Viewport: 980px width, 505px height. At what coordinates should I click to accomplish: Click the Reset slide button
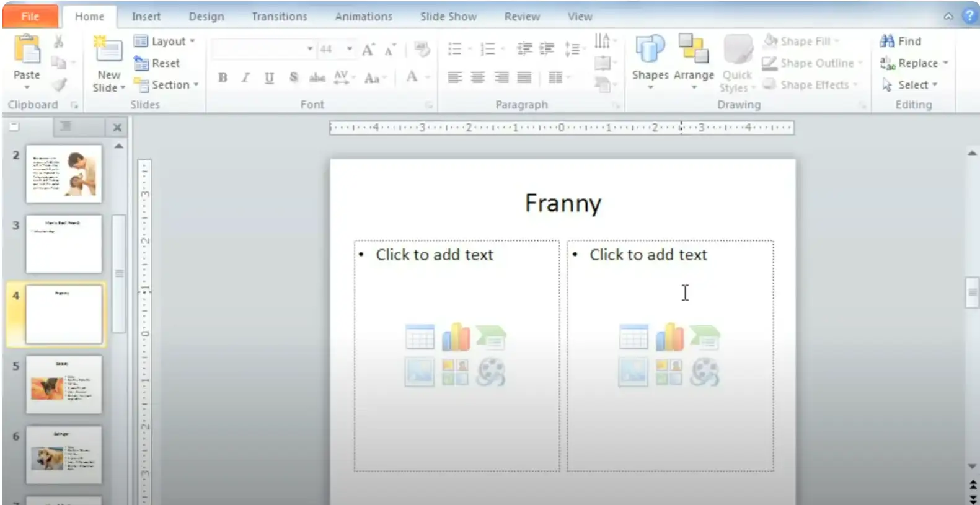pos(157,63)
